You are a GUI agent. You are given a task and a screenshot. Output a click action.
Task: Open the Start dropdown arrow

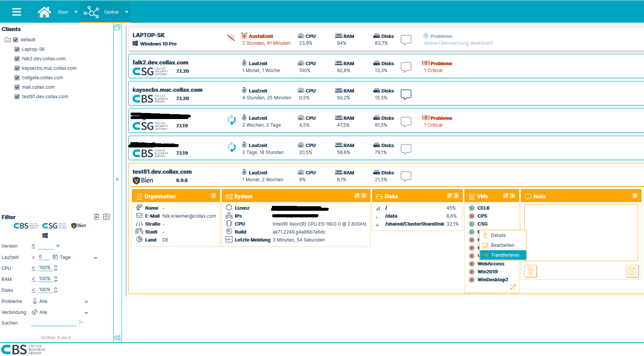(76, 12)
